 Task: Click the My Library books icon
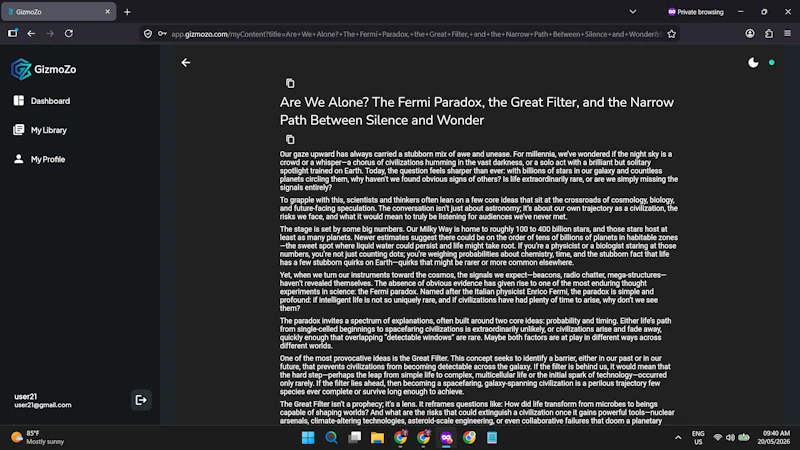[19, 130]
